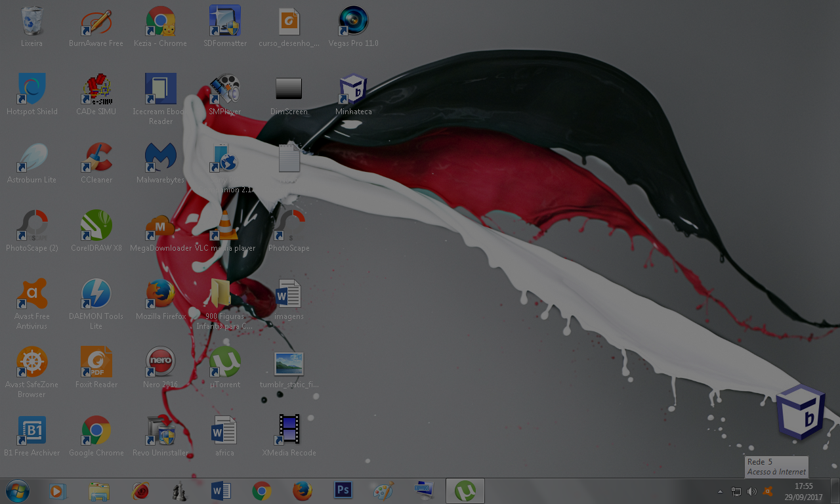The width and height of the screenshot is (840, 504).
Task: Launch DAEMON Tools Lite from the desktop
Action: (96, 304)
